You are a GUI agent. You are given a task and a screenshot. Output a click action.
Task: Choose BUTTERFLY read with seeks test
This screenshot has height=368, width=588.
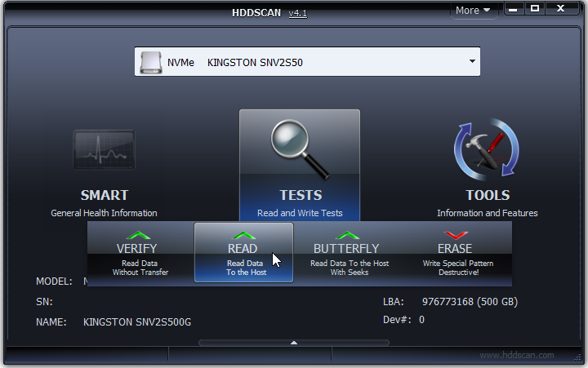[348, 254]
